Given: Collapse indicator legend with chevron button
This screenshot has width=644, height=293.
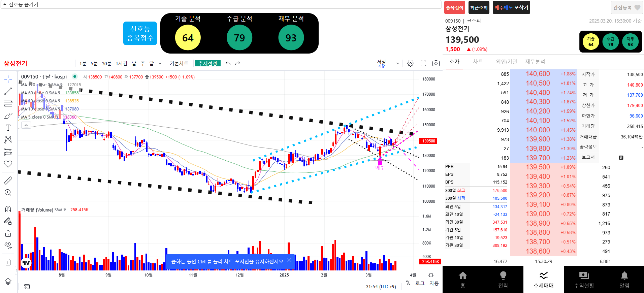Looking at the screenshot, I should click(26, 125).
